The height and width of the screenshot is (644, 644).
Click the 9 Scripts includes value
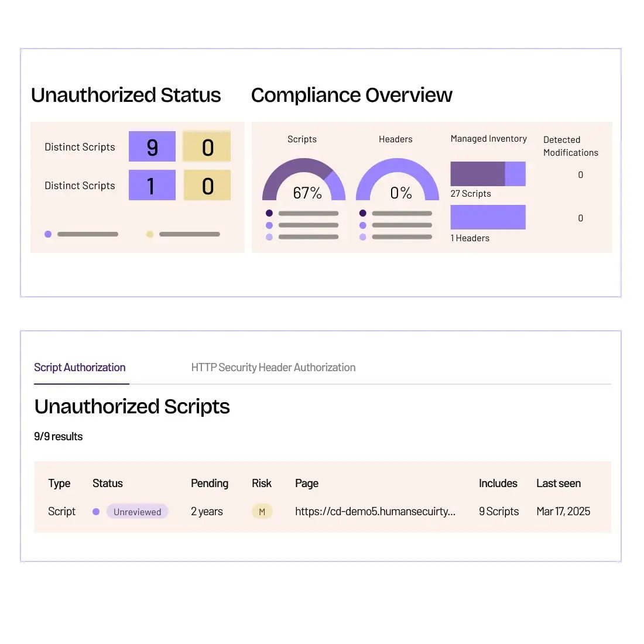[499, 512]
